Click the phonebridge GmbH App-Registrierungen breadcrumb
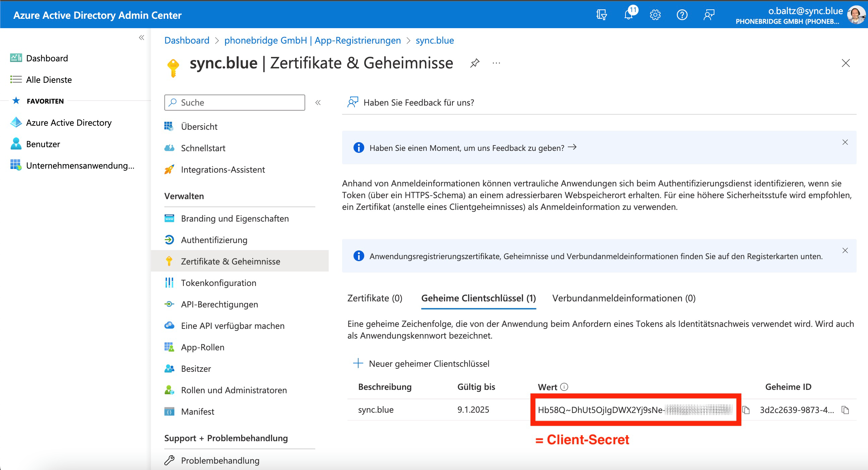 pos(312,41)
